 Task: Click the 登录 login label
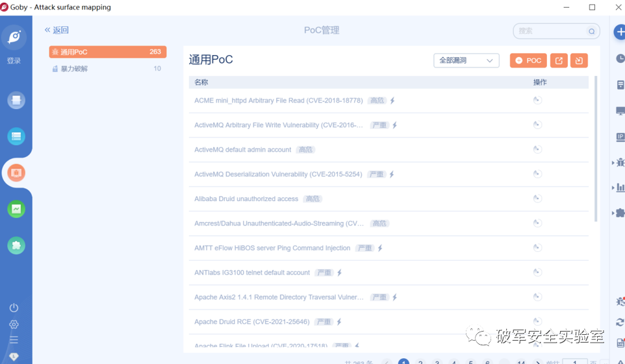[14, 60]
